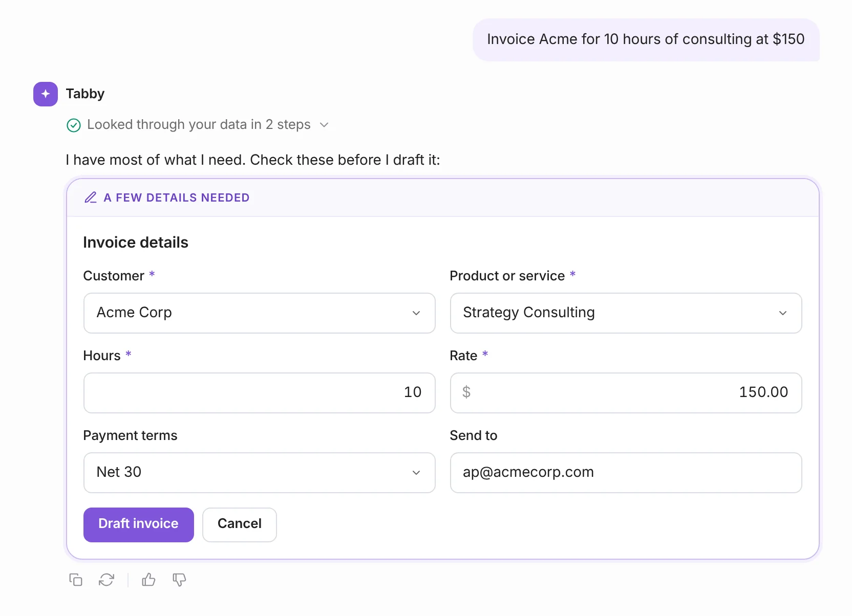Image resolution: width=852 pixels, height=616 pixels.
Task: Click the 'Send to' label
Action: [474, 435]
